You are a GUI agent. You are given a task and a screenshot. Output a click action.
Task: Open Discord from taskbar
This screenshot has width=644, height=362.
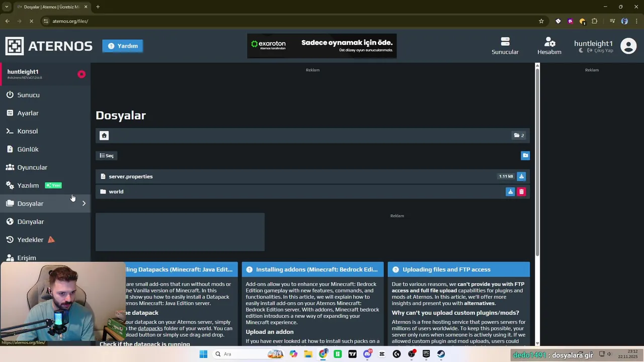[x=367, y=354]
